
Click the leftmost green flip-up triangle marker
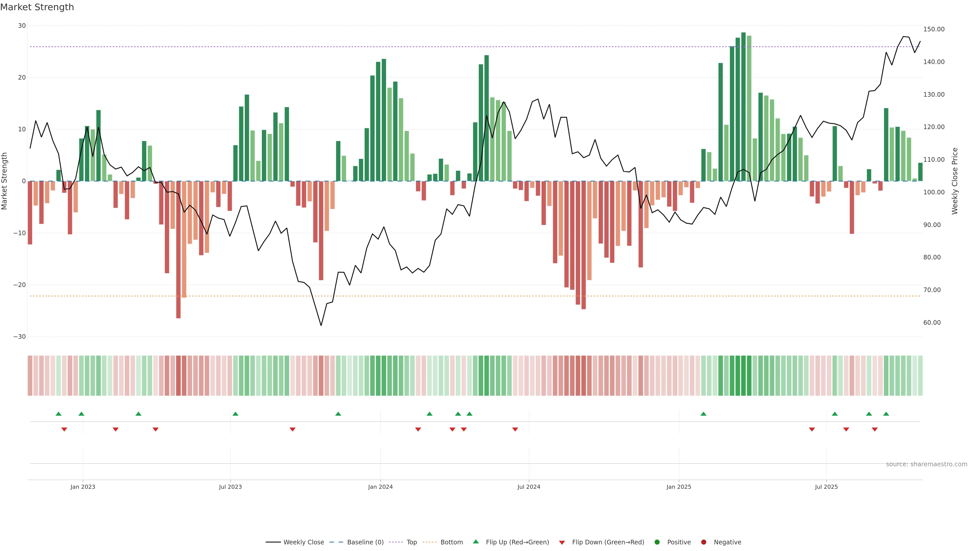pos(58,414)
